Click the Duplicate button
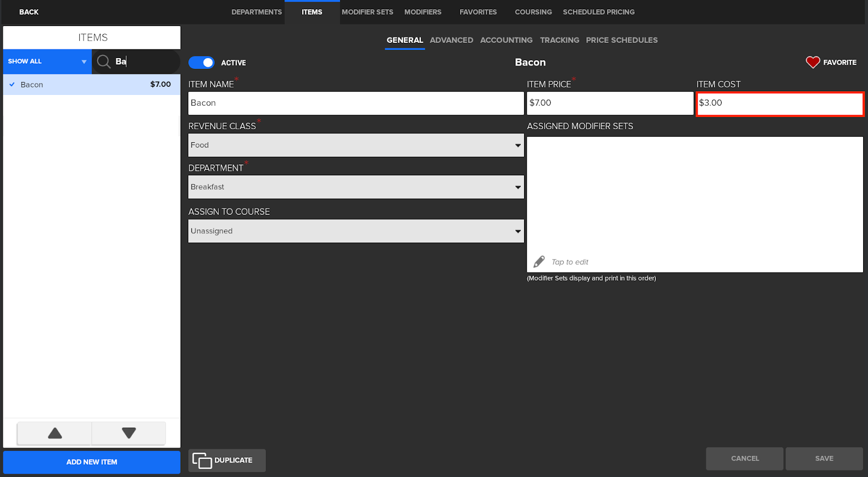The height and width of the screenshot is (477, 868). pyautogui.click(x=227, y=460)
